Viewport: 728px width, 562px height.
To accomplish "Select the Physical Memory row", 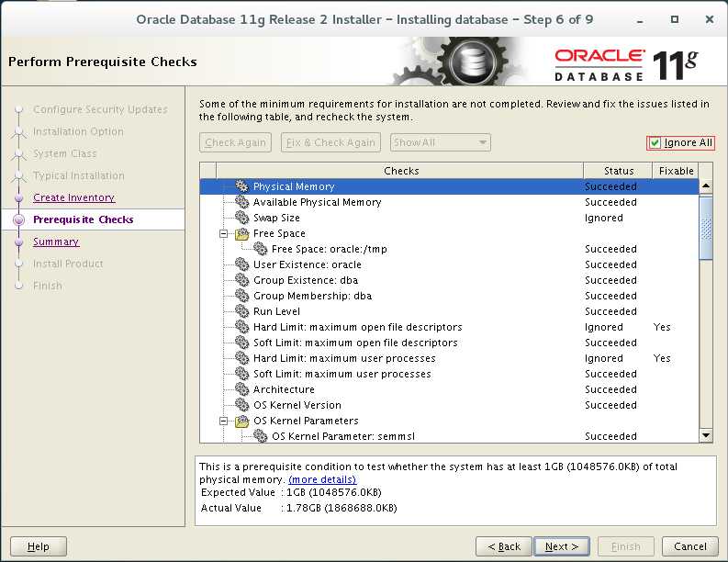I will tap(449, 186).
